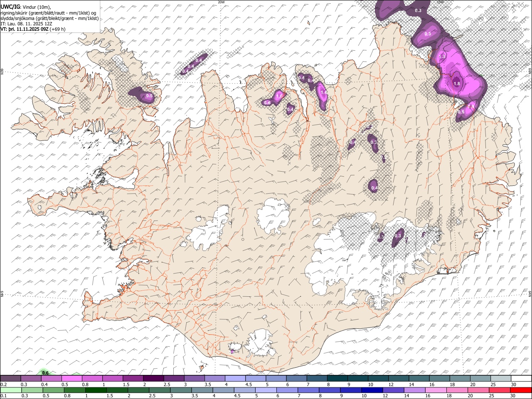Click the 15W longitude label at top
Image resolution: width=532 pixels, height=399 pixels.
tap(440, 2)
